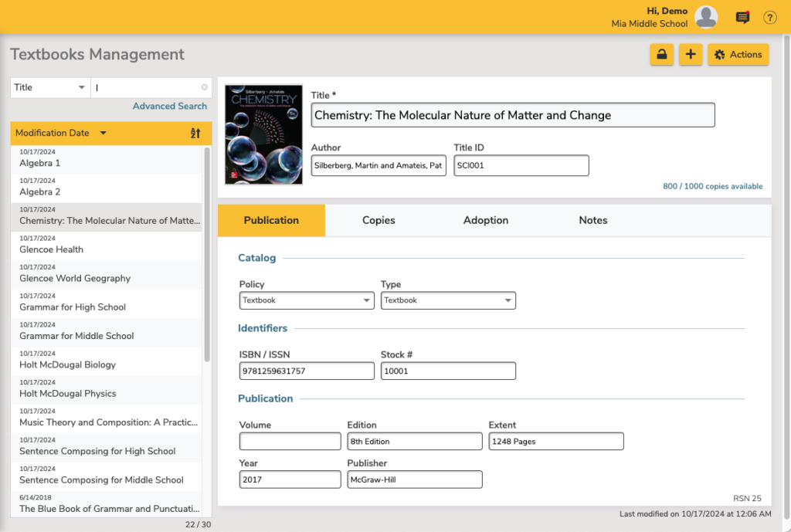Clear the search field with x icon
791x532 pixels.
coord(205,88)
